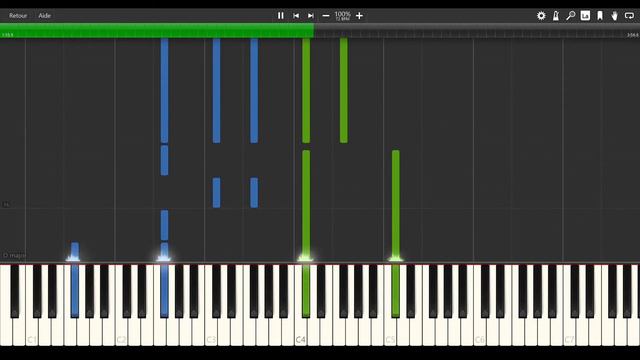Click the Retour back button

[x=18, y=16]
